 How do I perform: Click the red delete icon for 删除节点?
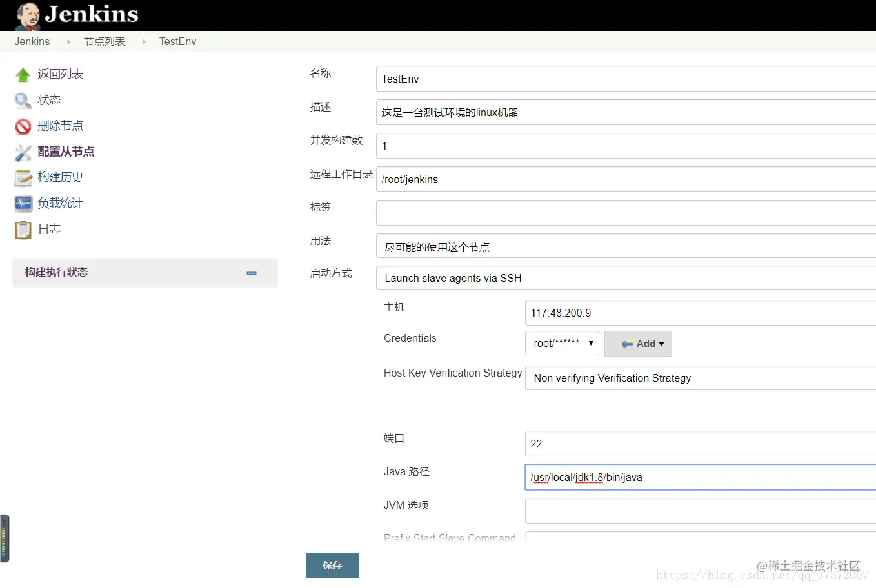pyautogui.click(x=23, y=126)
